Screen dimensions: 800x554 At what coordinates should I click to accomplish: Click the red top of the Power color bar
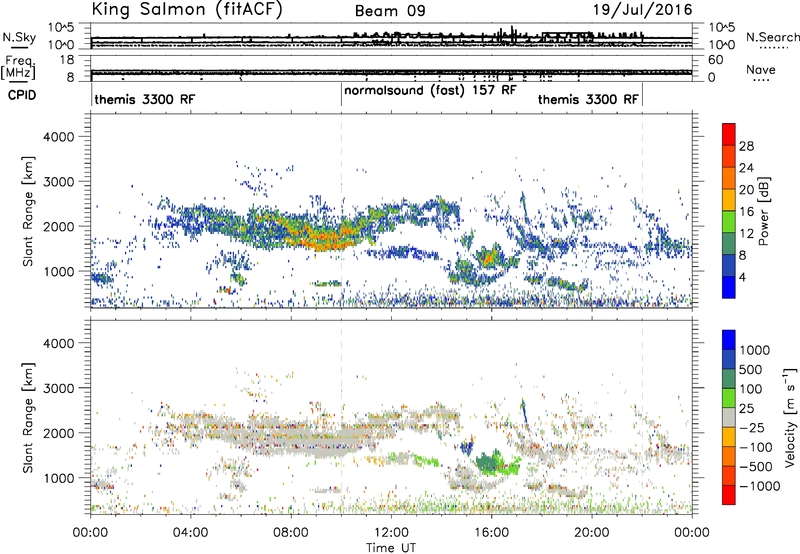coord(729,134)
